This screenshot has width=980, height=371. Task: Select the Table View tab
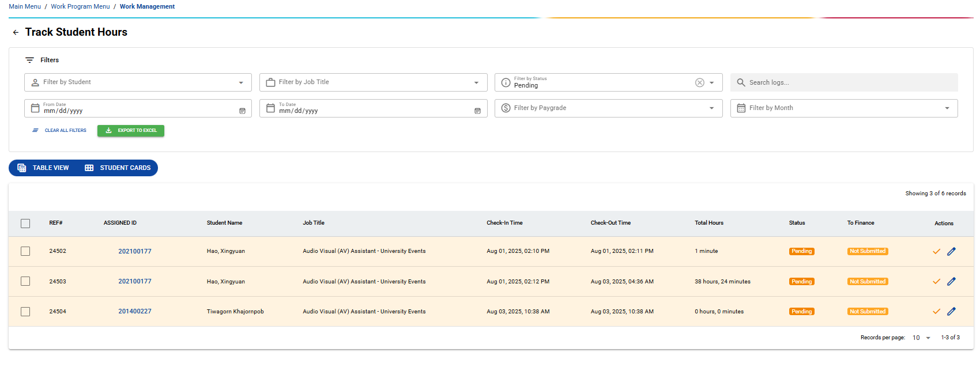coord(44,168)
